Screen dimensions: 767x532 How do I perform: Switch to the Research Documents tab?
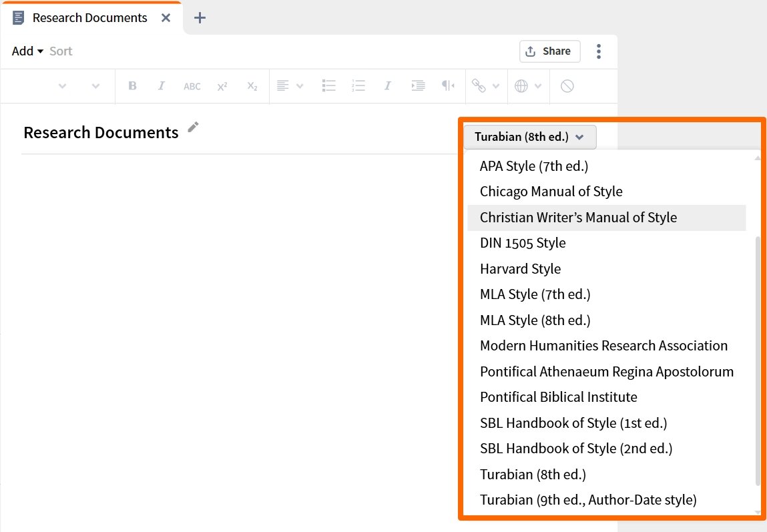pyautogui.click(x=90, y=18)
